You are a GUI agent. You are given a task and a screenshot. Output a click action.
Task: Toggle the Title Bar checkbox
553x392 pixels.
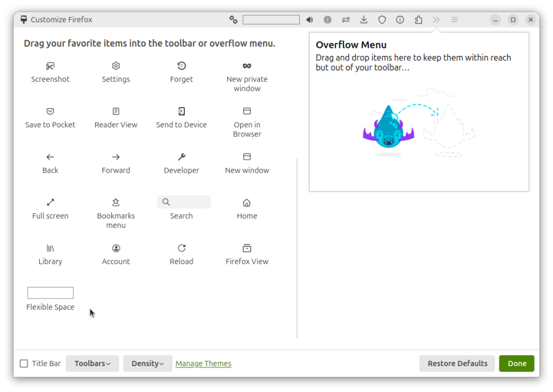coord(24,364)
